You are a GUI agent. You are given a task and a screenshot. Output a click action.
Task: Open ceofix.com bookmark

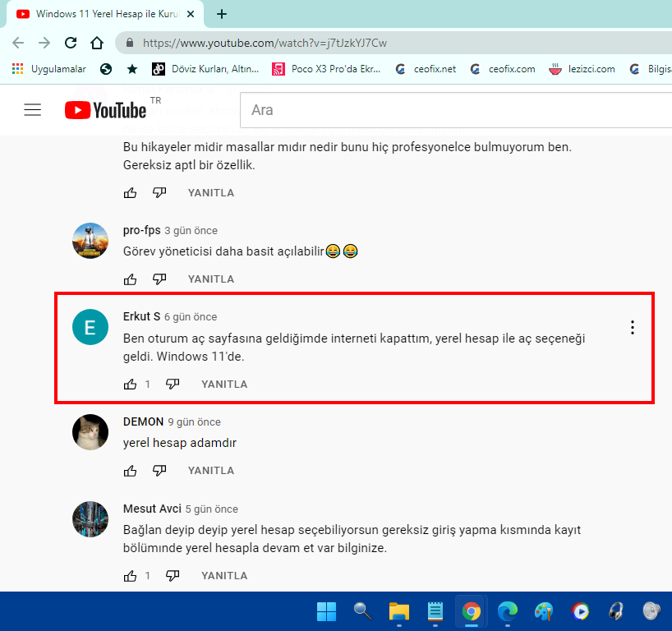503,69
